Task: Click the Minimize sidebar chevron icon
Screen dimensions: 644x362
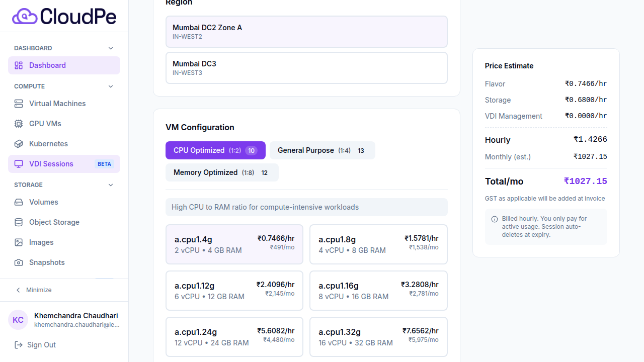Action: (x=18, y=290)
